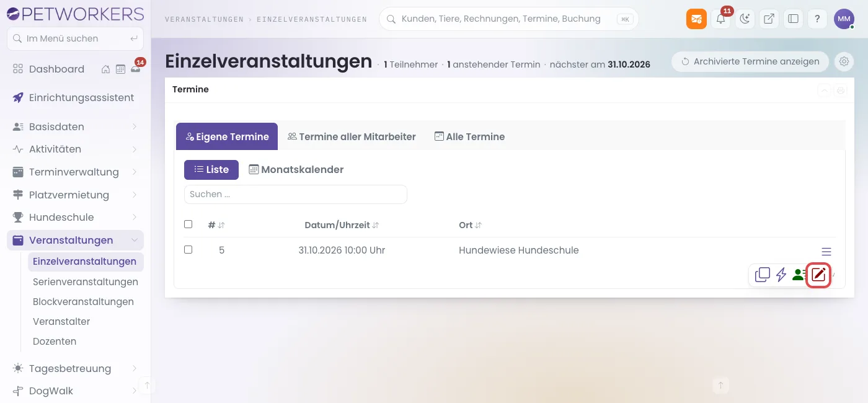The width and height of the screenshot is (868, 403).
Task: Expand the DogWalk menu chevron
Action: pyautogui.click(x=135, y=391)
